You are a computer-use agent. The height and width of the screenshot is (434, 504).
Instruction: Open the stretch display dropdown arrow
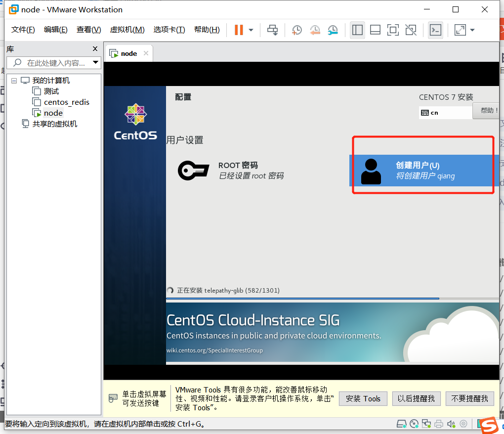coord(472,30)
